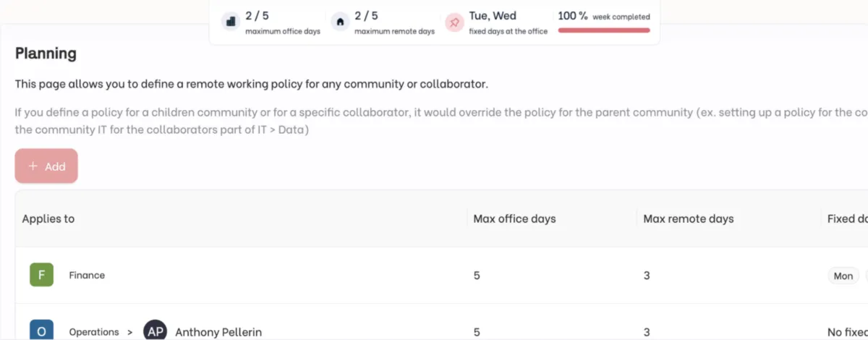Click the home remote days icon

click(x=340, y=22)
